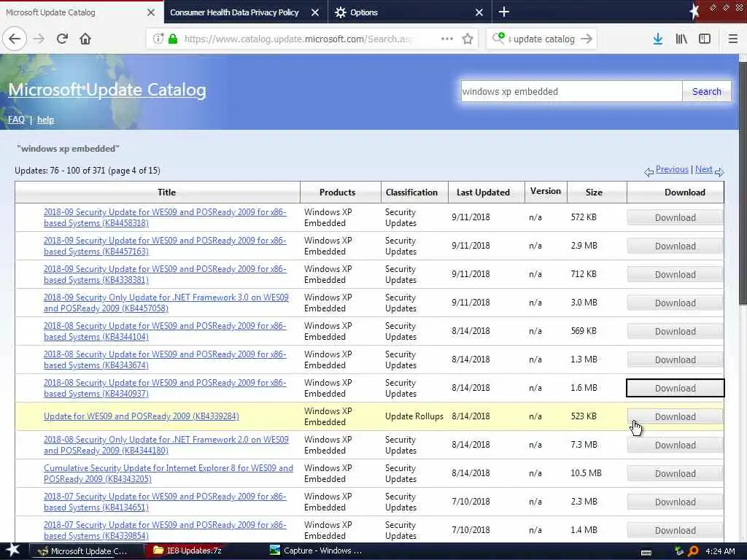Open the star Start button on taskbar
The image size is (747, 560).
[13, 551]
